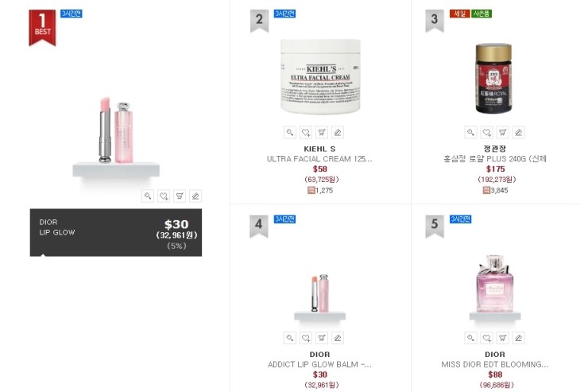Add 정관장 red ginseng to cart
Image resolution: width=588 pixels, height=392 pixels.
coord(502,133)
